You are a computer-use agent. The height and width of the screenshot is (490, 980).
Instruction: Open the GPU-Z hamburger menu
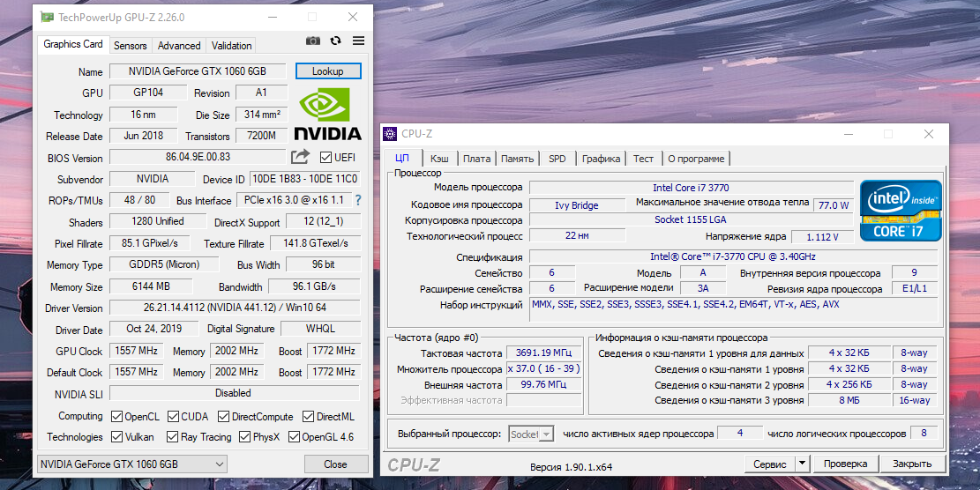[x=358, y=41]
